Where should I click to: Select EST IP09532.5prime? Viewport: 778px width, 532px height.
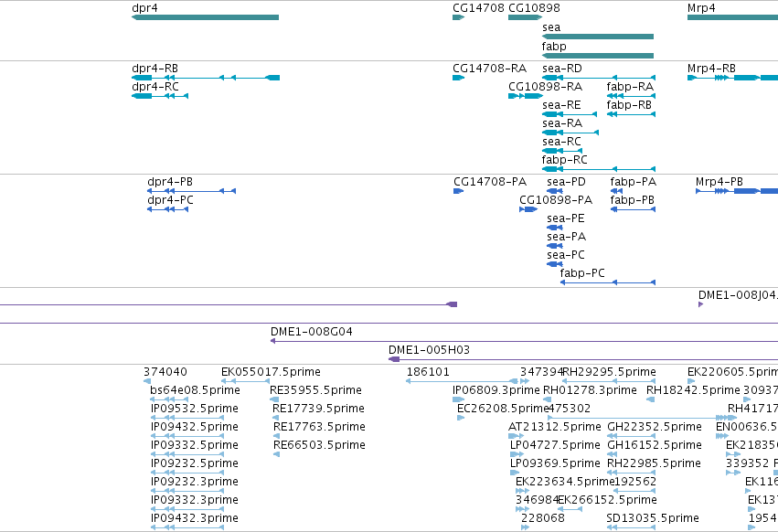point(187,418)
